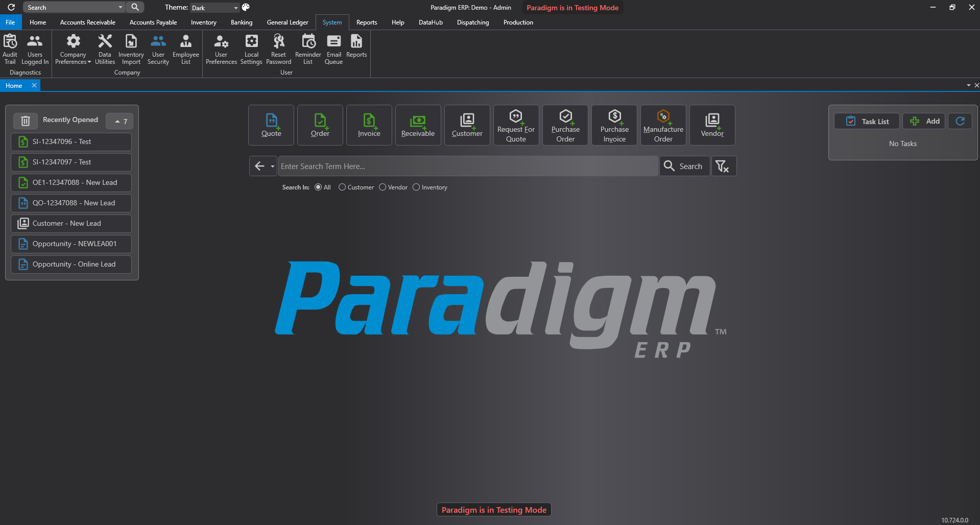Click the Task List button
Screen dimensions: 980x525
point(867,121)
